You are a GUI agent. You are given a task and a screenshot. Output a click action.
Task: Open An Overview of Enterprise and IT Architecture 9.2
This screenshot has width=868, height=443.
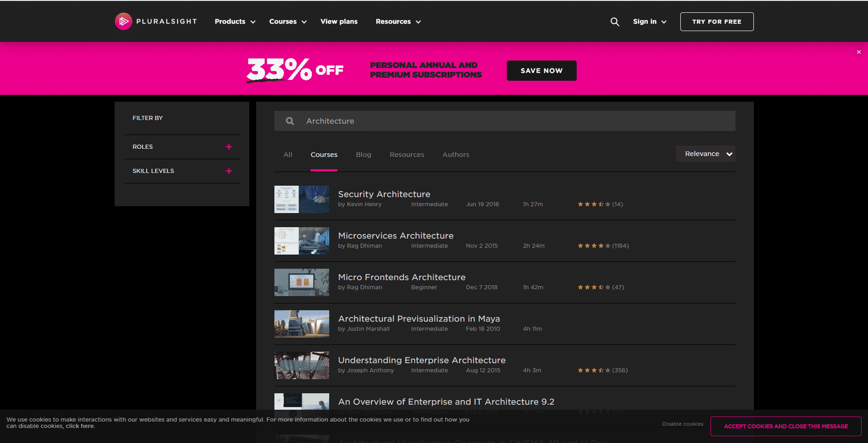click(446, 402)
